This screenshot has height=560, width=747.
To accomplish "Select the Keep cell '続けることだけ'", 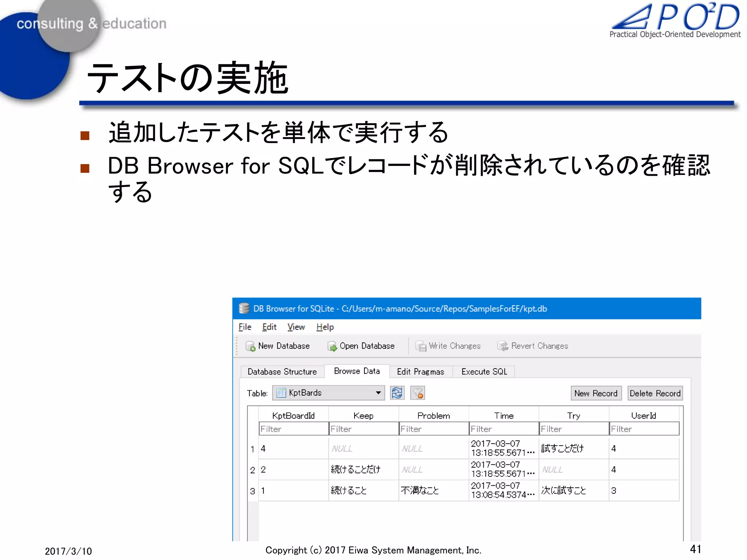I will click(364, 470).
